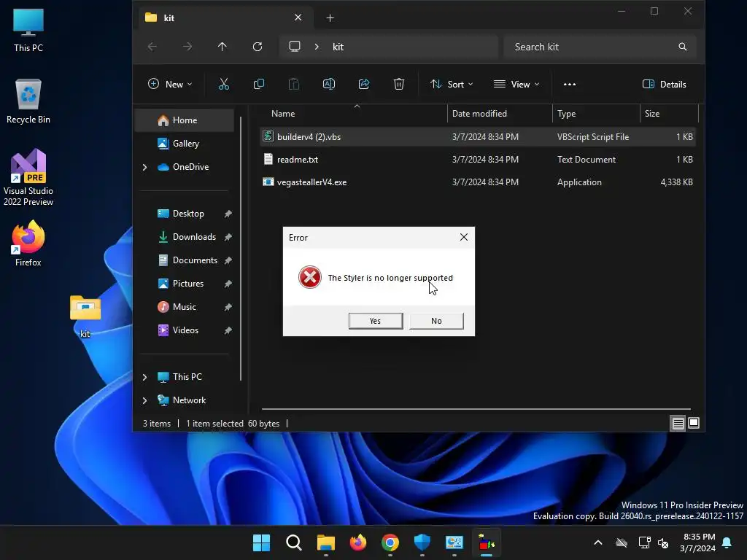
Task: Sort by Date modified column
Action: [x=500, y=113]
